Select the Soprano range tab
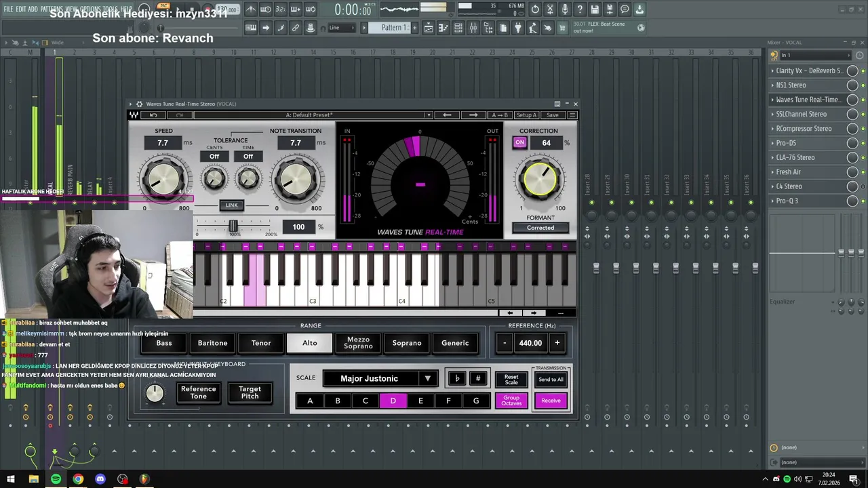 click(407, 343)
